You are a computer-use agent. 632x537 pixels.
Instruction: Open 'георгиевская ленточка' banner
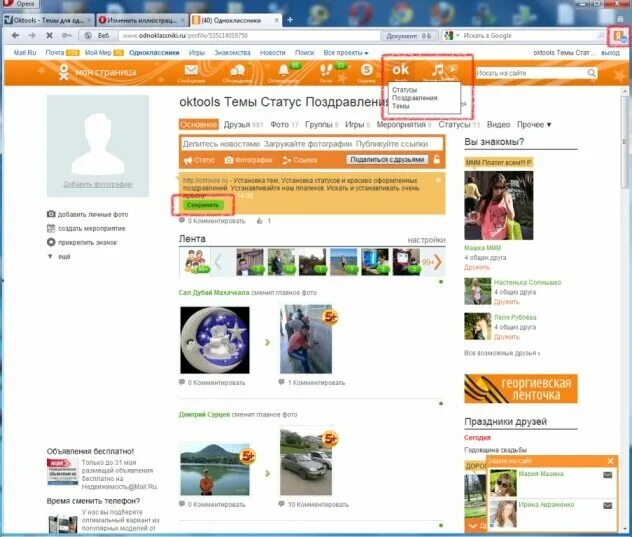[x=521, y=389]
